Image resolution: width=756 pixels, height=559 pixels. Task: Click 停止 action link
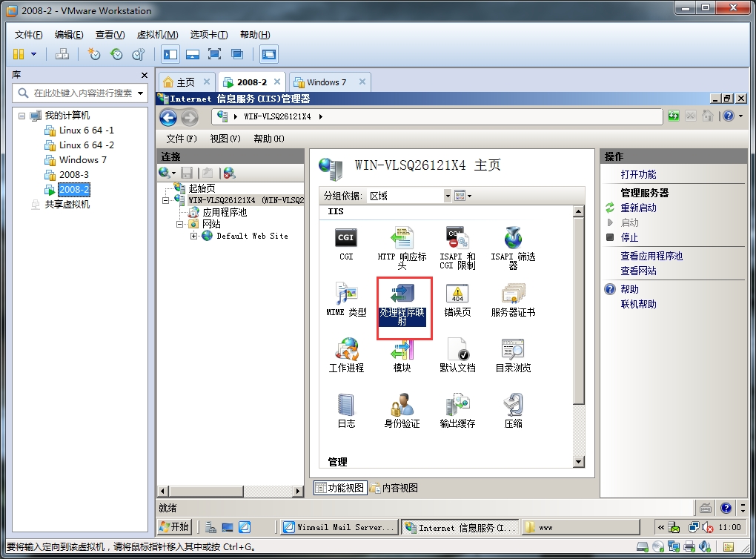629,238
